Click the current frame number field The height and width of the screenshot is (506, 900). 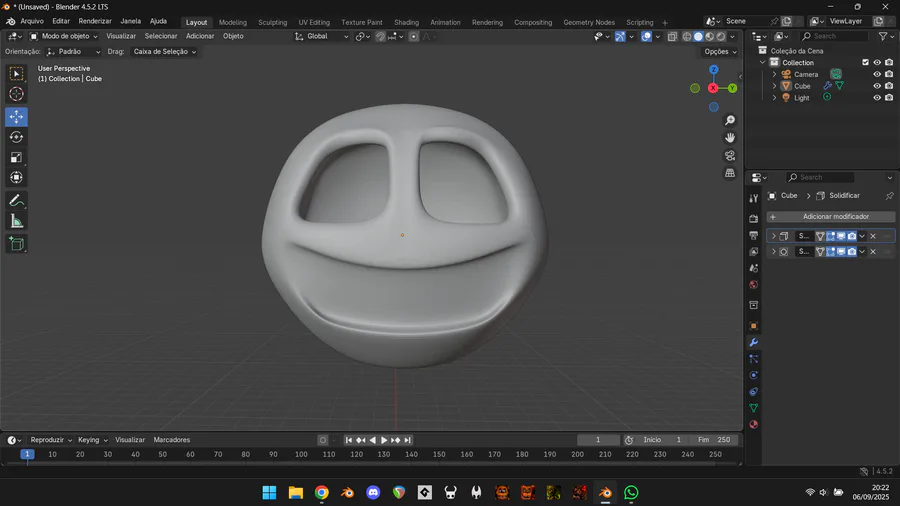pyautogui.click(x=598, y=440)
